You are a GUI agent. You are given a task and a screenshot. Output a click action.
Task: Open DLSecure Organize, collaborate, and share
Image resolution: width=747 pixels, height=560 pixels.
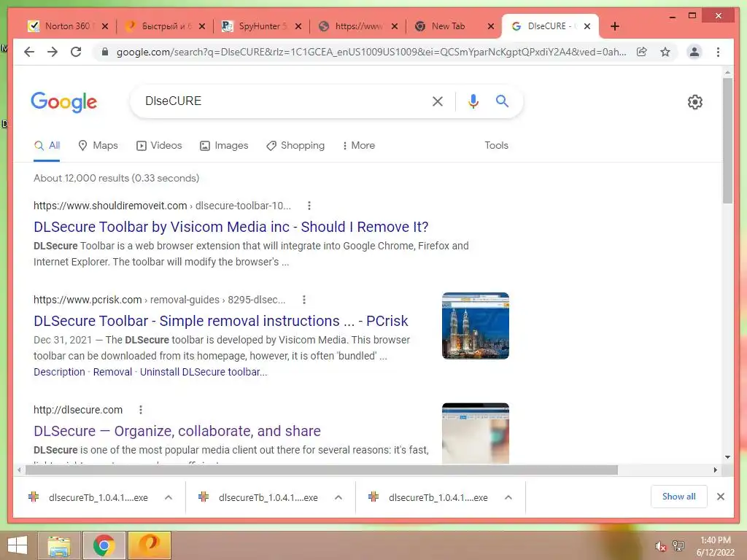point(177,431)
